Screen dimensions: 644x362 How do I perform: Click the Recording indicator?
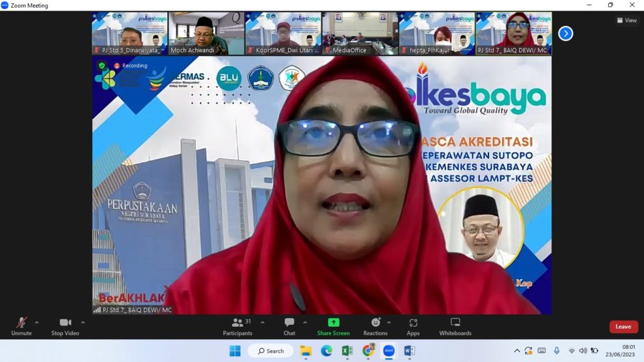131,65
